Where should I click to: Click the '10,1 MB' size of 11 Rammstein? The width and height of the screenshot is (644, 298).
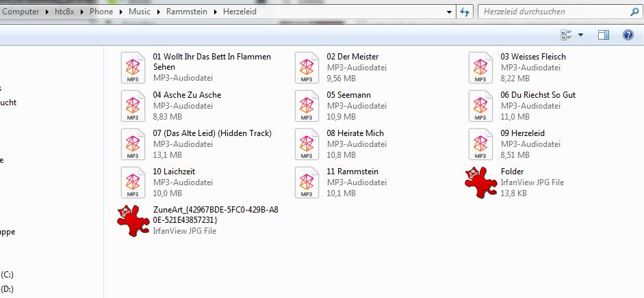(342, 193)
